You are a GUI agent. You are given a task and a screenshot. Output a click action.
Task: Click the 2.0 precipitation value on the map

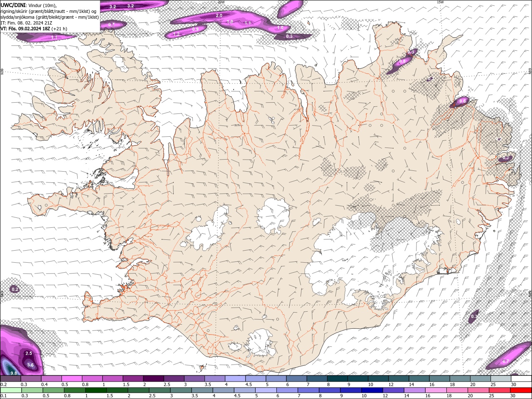pos(219,15)
